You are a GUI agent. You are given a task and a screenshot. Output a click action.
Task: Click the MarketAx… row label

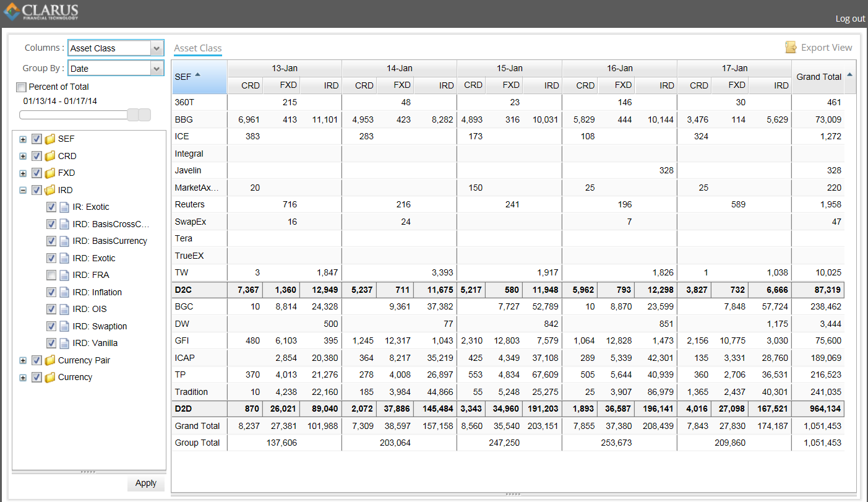(197, 188)
